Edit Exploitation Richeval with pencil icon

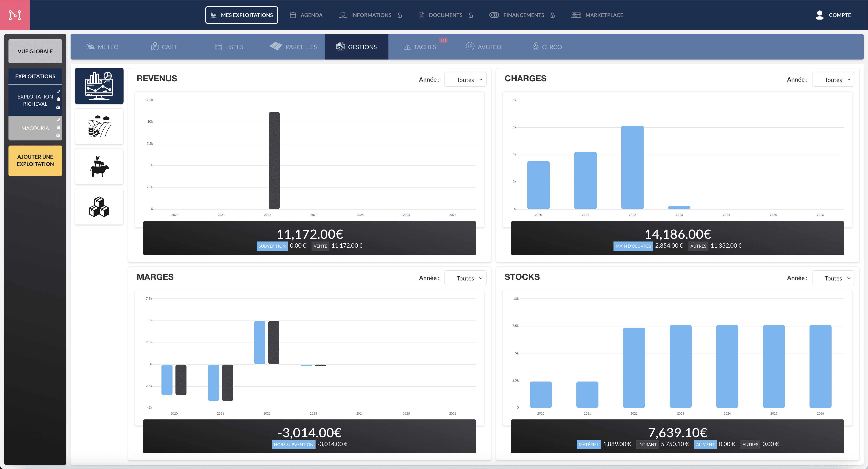click(58, 92)
